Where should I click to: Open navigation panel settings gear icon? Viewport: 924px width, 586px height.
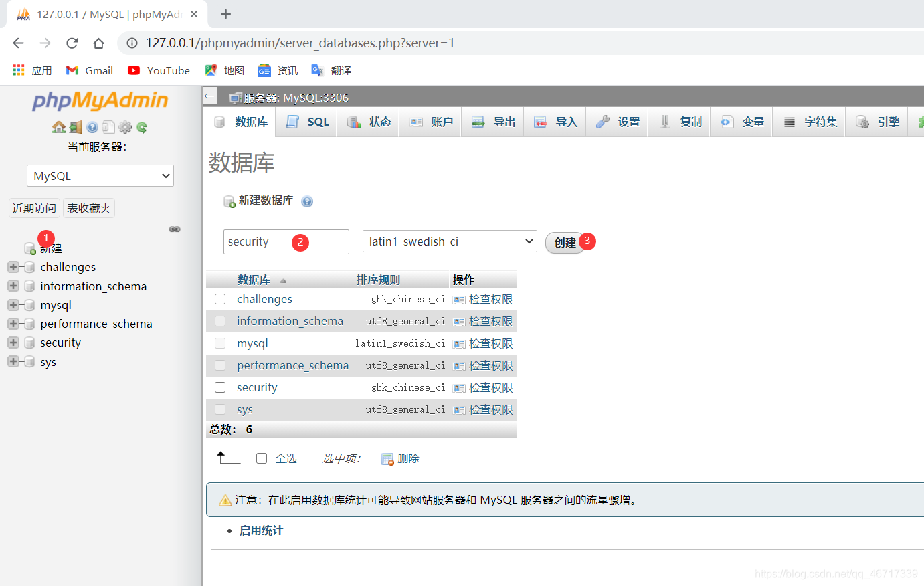125,127
